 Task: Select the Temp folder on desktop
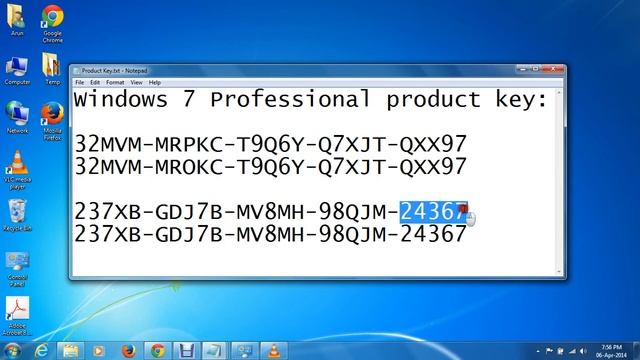coord(52,68)
